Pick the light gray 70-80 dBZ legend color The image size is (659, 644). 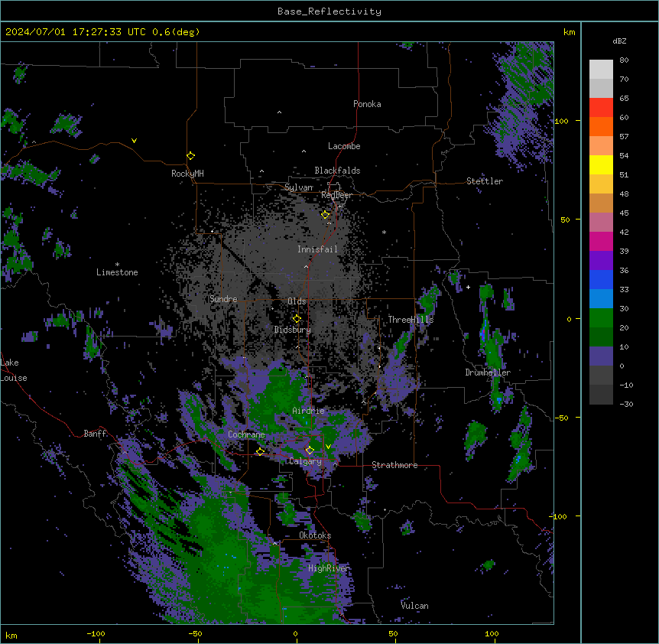tap(601, 70)
